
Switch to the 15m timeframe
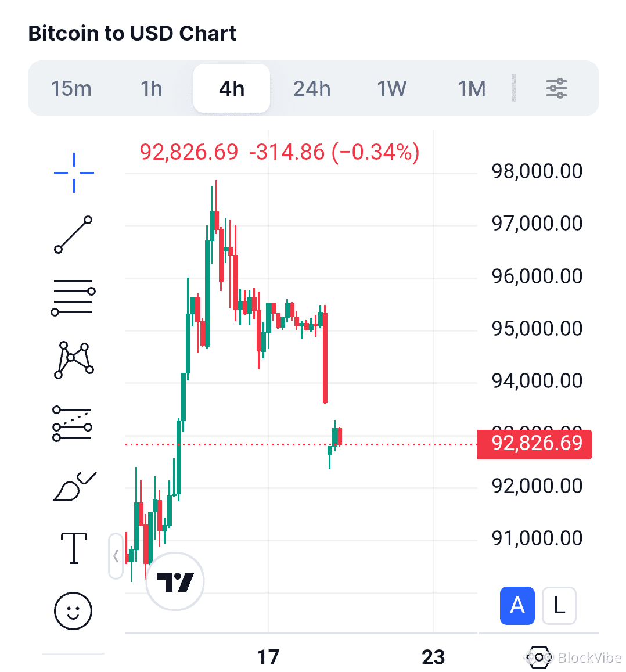pos(71,89)
